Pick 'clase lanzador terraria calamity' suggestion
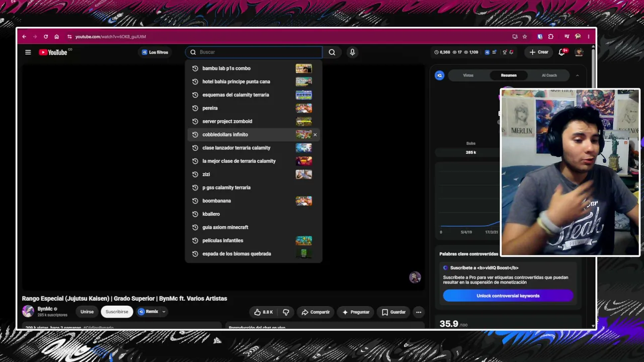The width and height of the screenshot is (644, 362). pos(254,148)
